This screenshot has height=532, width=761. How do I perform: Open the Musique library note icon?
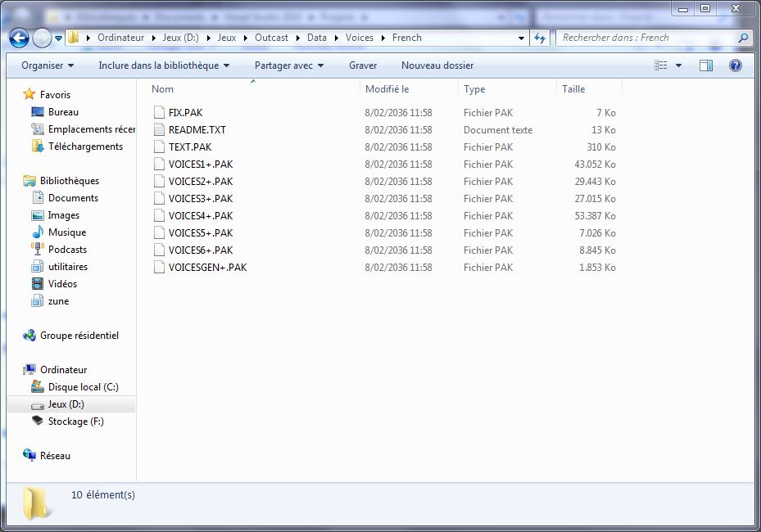pyautogui.click(x=38, y=232)
